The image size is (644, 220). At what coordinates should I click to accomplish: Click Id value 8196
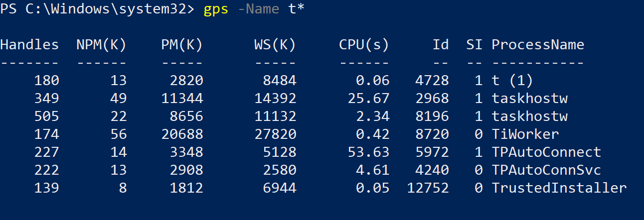point(432,116)
